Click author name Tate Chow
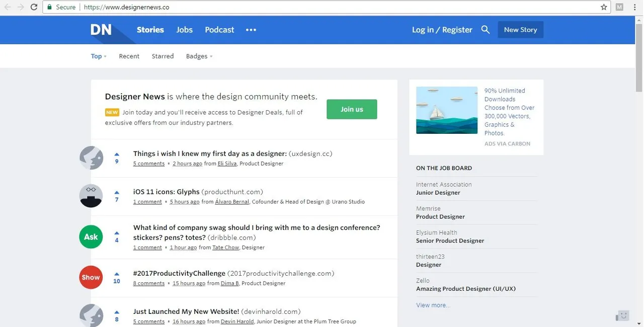The width and height of the screenshot is (644, 327). [225, 248]
